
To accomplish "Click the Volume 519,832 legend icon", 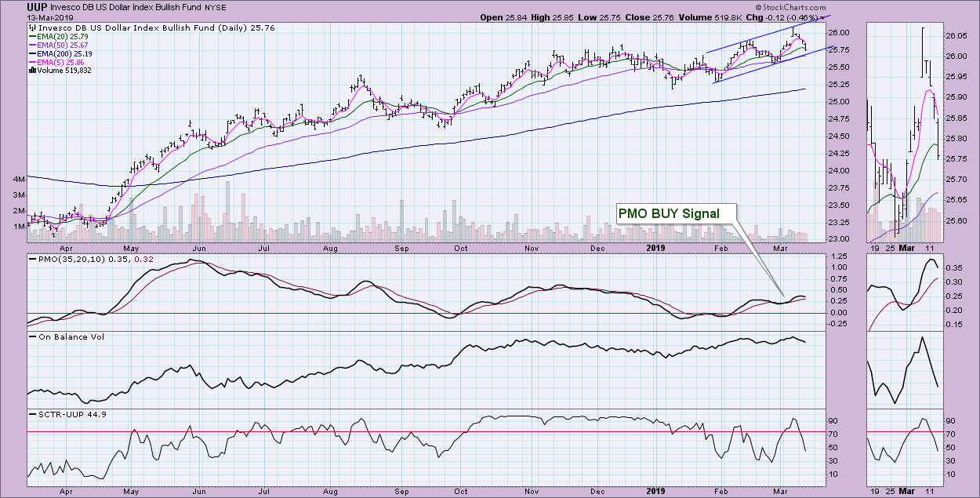I will click(x=31, y=70).
